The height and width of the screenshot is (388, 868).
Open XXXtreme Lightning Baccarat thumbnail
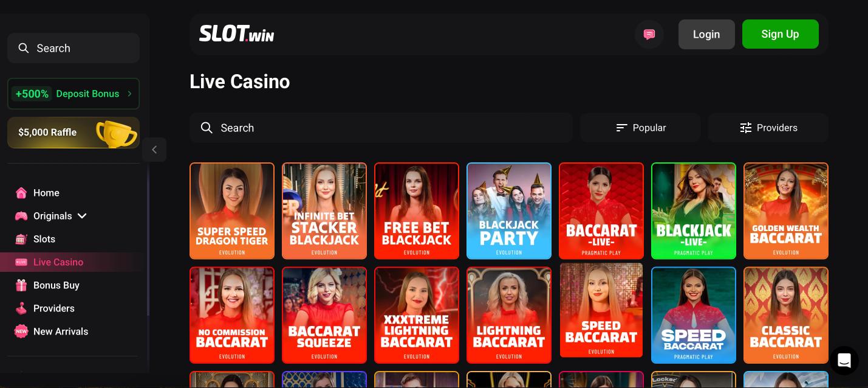[x=417, y=316]
